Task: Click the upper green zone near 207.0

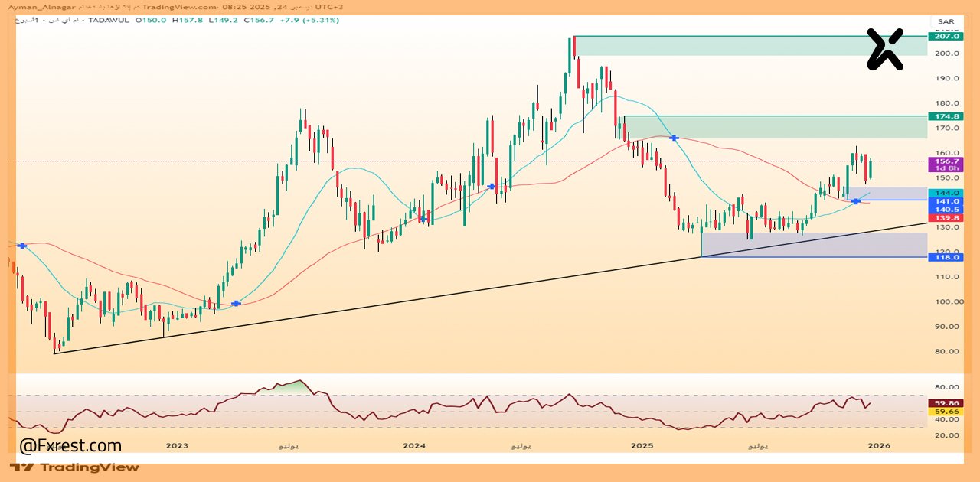Action: [x=749, y=46]
